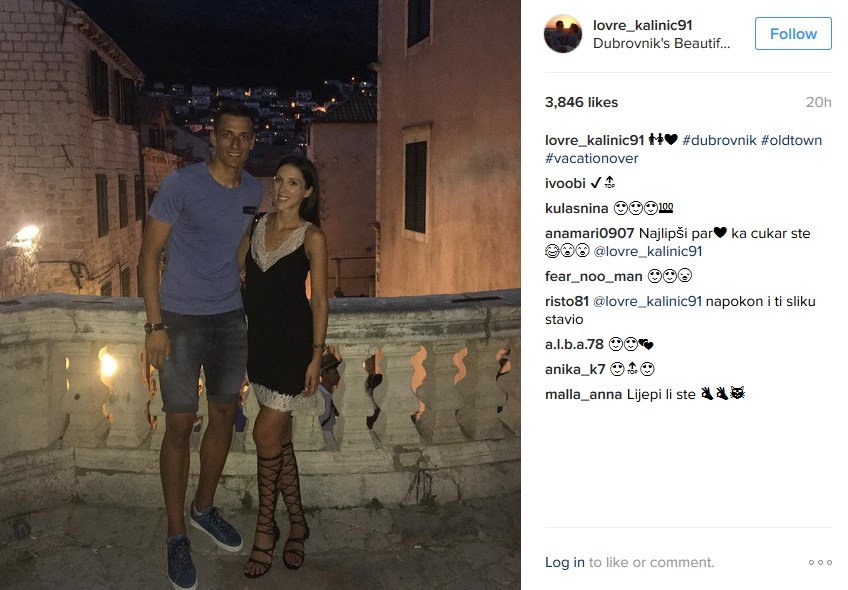Visit commenter a.l.b.a.78's profile
This screenshot has height=590, width=848.
pyautogui.click(x=574, y=344)
